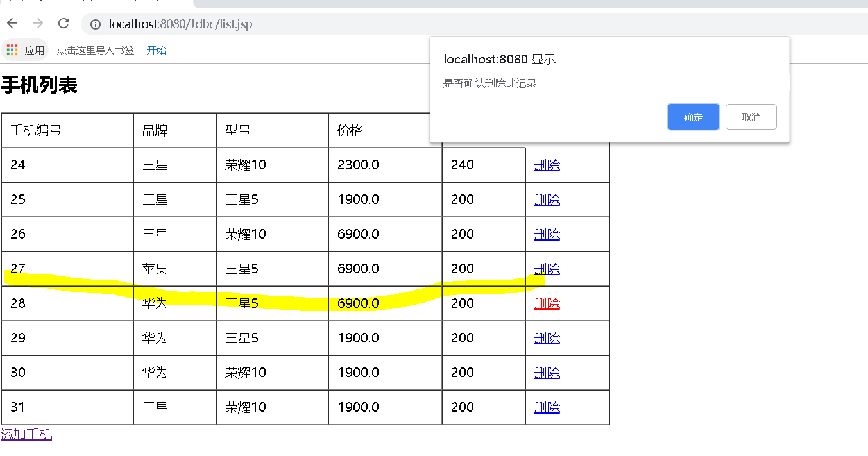Image resolution: width=868 pixels, height=456 pixels.
Task: Open the 添加手机 link below the table
Action: point(26,434)
